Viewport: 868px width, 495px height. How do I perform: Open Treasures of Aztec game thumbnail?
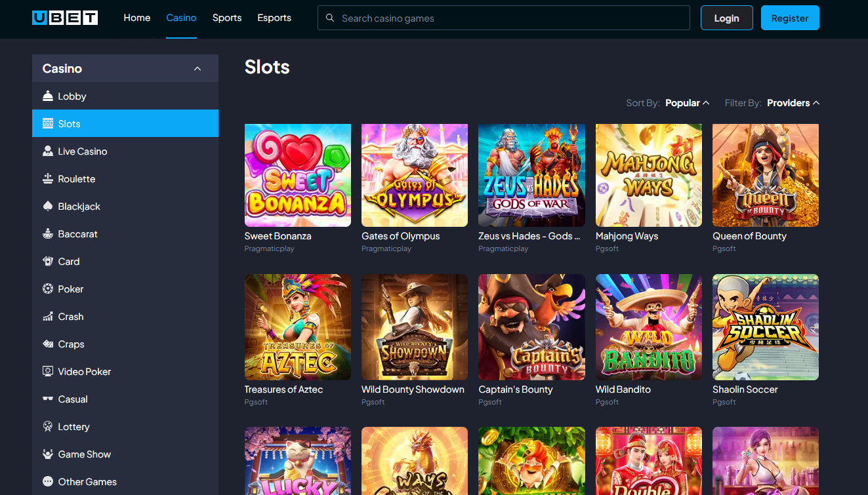click(298, 327)
